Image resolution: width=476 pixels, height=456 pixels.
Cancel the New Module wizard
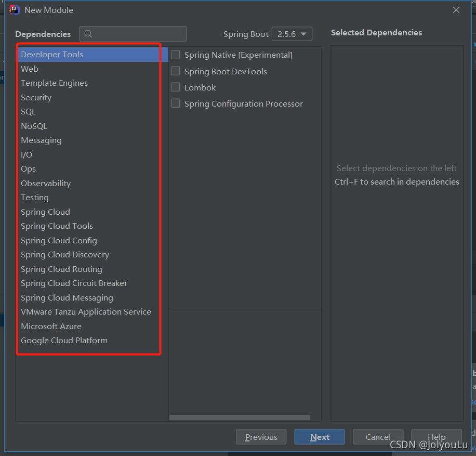coord(378,437)
